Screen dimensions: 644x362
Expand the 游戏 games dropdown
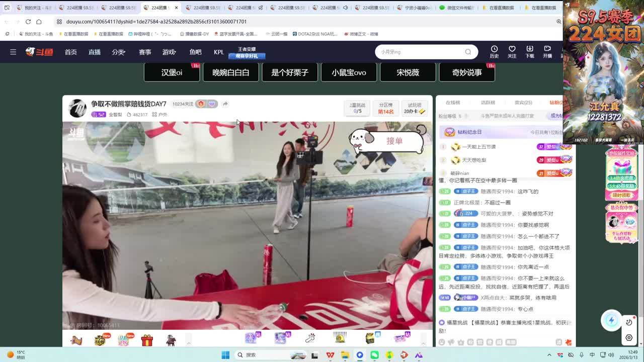click(x=169, y=52)
